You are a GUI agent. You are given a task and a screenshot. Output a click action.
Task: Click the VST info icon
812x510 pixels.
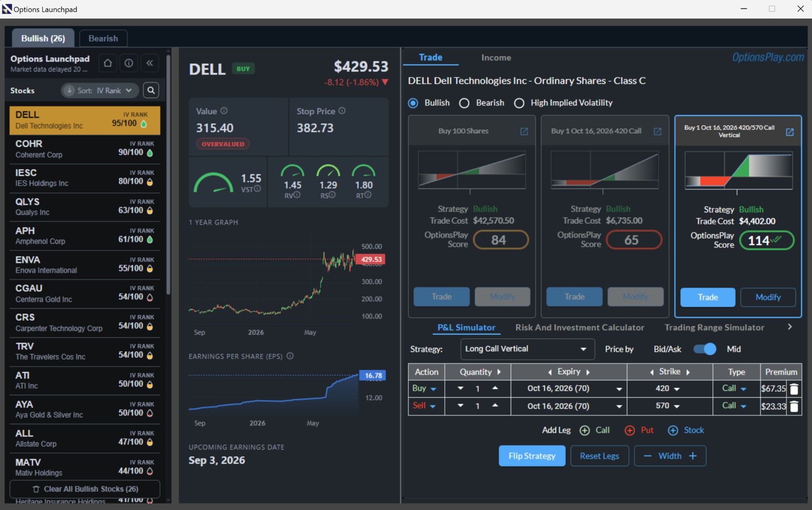pyautogui.click(x=257, y=189)
